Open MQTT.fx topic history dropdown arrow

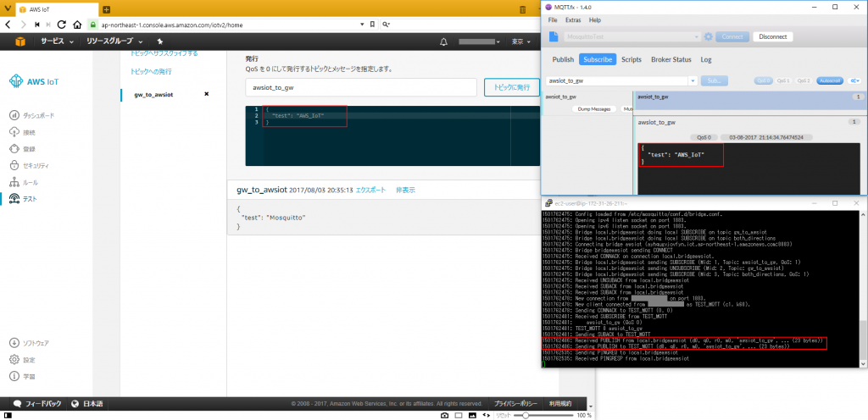(x=693, y=80)
